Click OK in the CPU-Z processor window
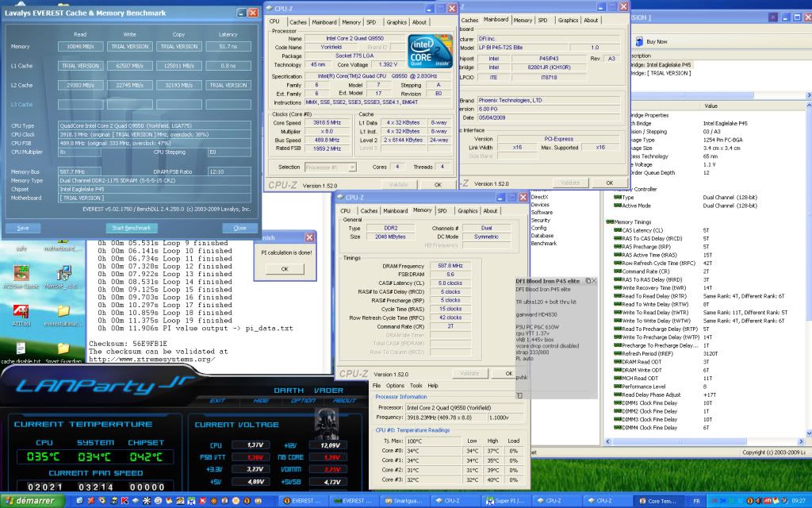Viewport: 812px width, 508px height. pos(438,184)
